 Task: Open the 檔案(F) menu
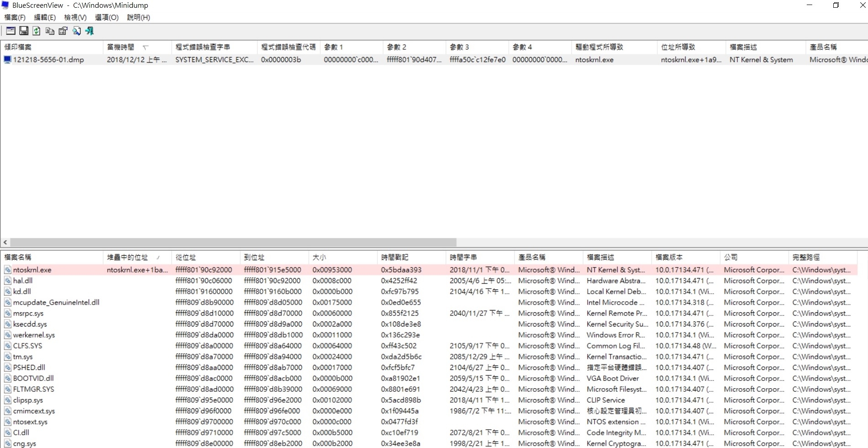point(15,17)
